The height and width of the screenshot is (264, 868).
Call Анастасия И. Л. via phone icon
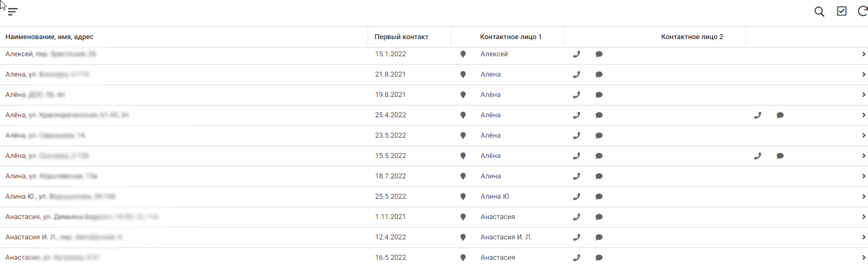(x=577, y=237)
